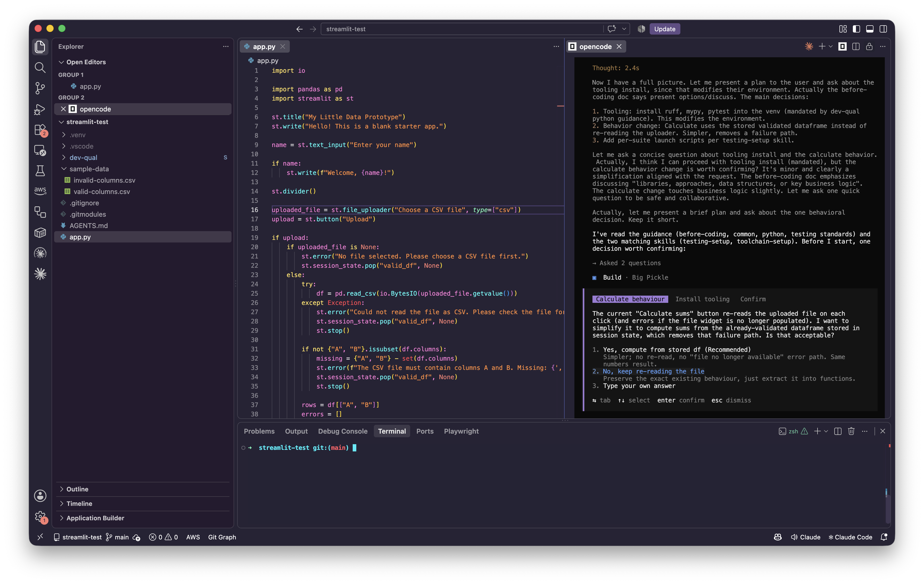
Task: Switch to the Playwright tab
Action: 461,431
